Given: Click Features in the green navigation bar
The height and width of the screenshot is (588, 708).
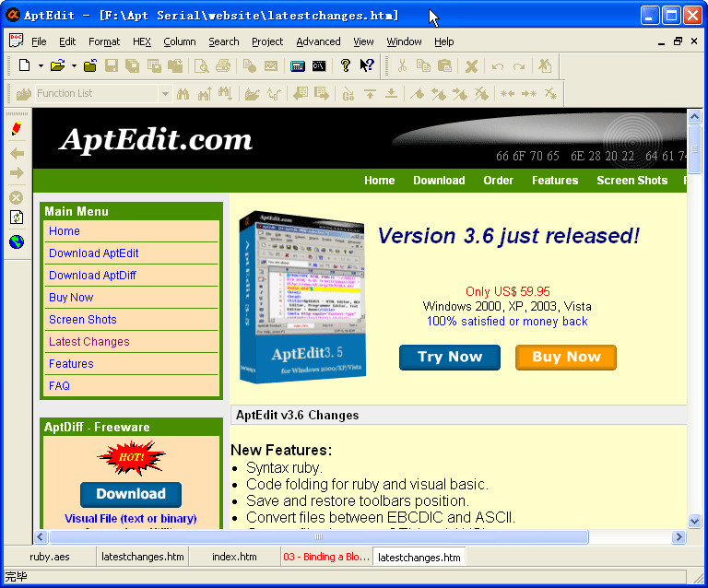Looking at the screenshot, I should [x=555, y=181].
